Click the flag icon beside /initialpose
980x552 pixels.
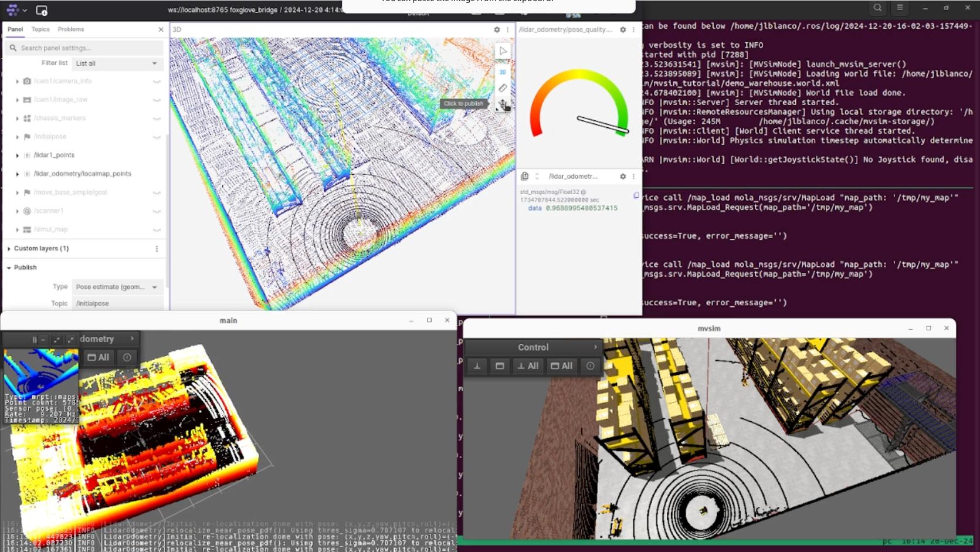(x=27, y=137)
